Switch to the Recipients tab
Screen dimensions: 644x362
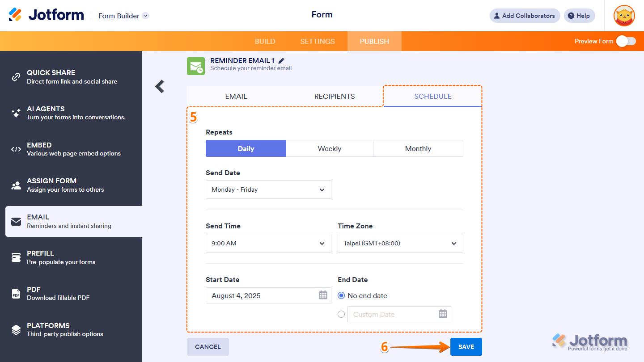pyautogui.click(x=334, y=96)
